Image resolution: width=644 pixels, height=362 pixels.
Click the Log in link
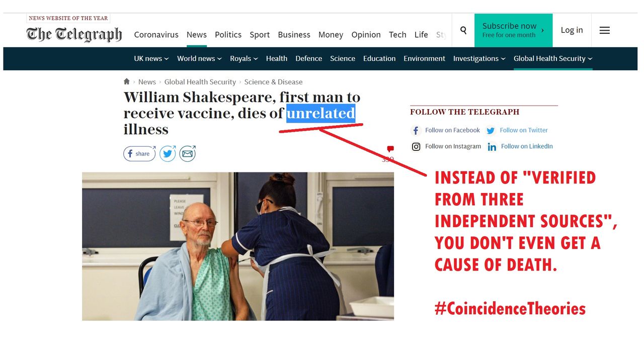(x=572, y=30)
